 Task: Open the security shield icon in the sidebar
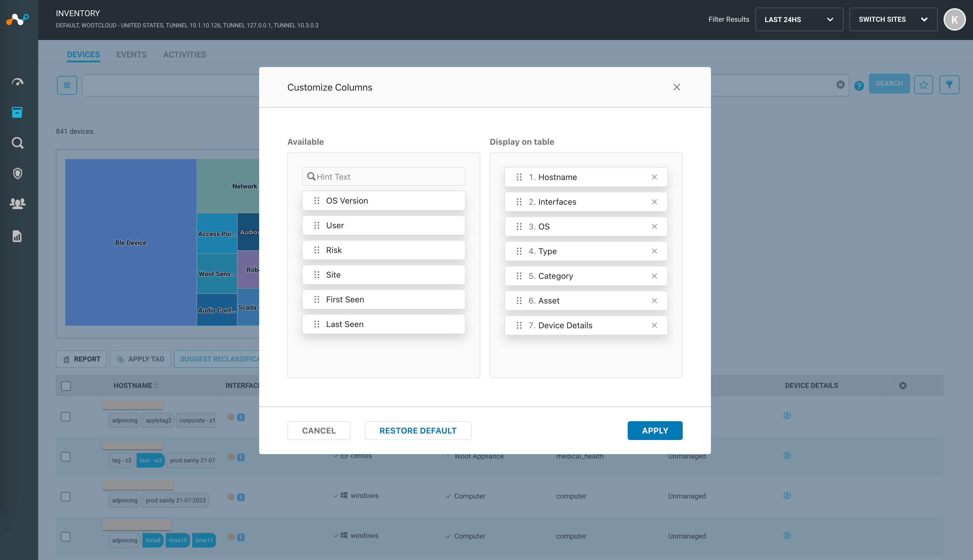(x=17, y=174)
